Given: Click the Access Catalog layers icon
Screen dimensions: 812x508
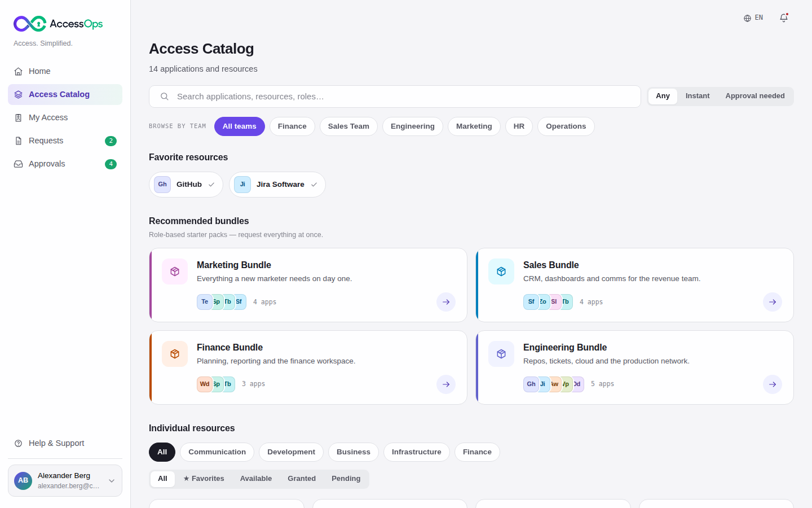Looking at the screenshot, I should (18, 94).
